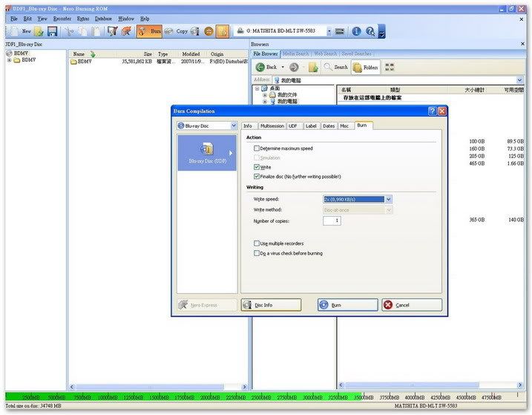The width and height of the screenshot is (532, 415).
Task: Click the Copy disc toolbar button
Action: (177, 31)
